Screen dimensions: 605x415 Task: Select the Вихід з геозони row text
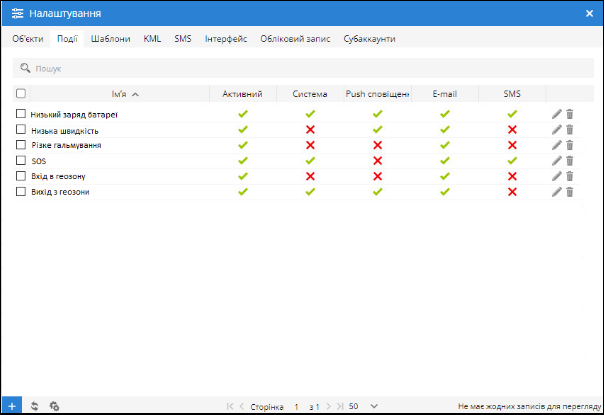tap(60, 192)
